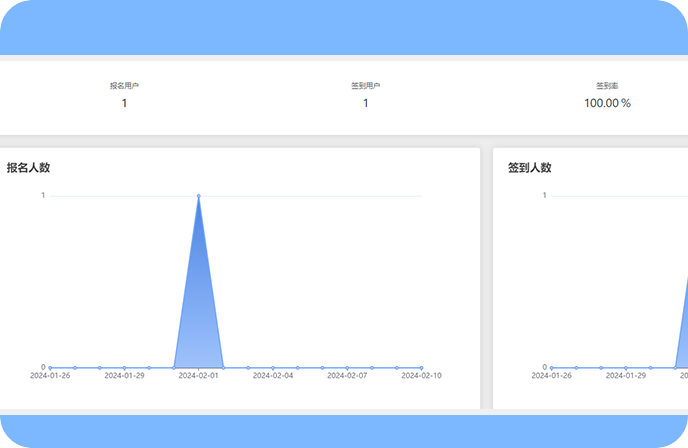Select the 签到用户 statistic label

pos(365,86)
